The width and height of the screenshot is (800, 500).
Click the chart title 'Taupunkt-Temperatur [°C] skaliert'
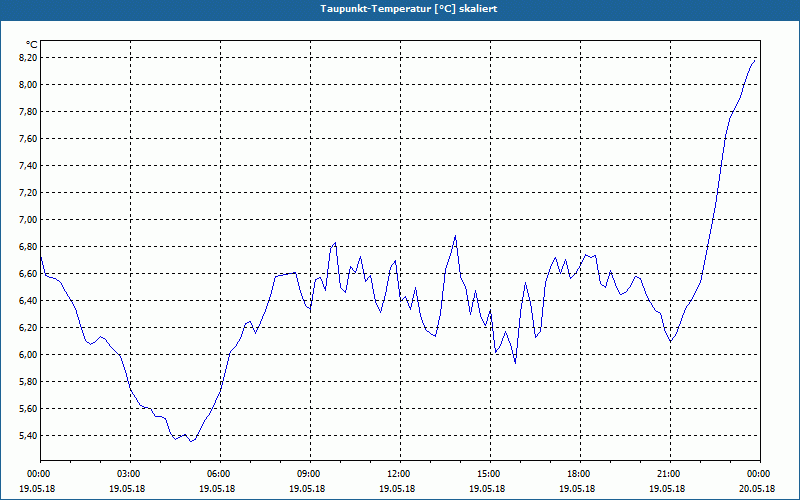click(409, 9)
